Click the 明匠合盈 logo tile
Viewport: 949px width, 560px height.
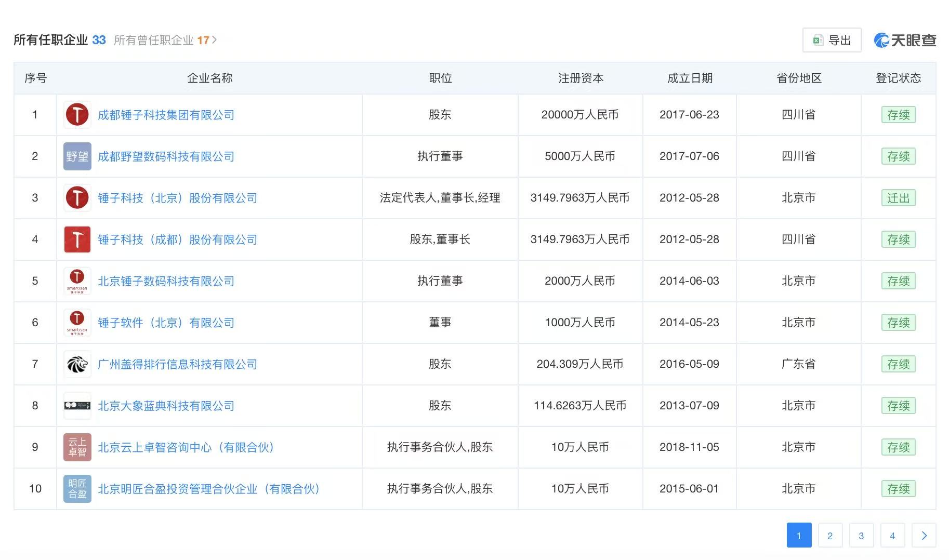coord(77,489)
